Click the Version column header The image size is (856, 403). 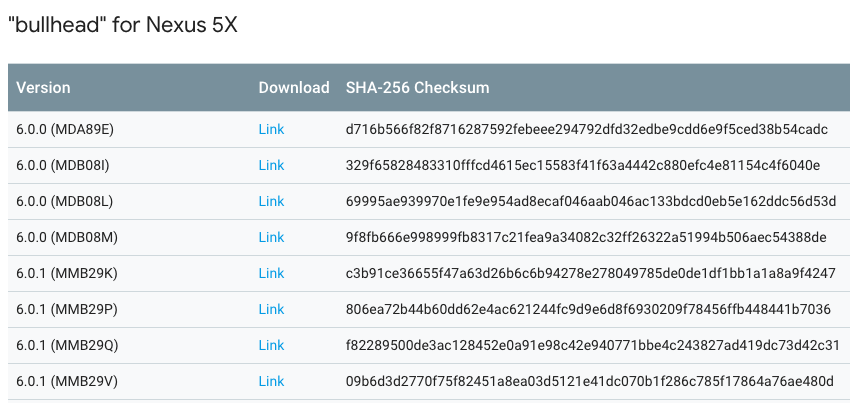[43, 87]
